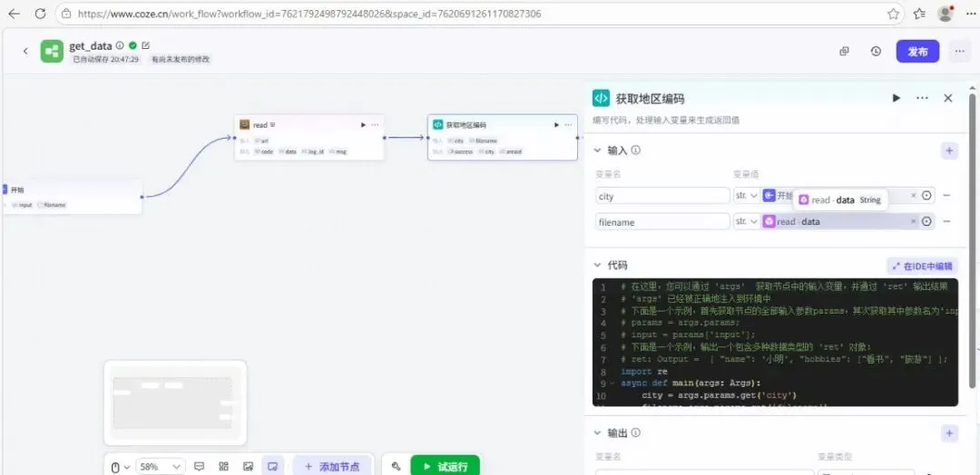Click the filename variable name field

click(x=662, y=221)
